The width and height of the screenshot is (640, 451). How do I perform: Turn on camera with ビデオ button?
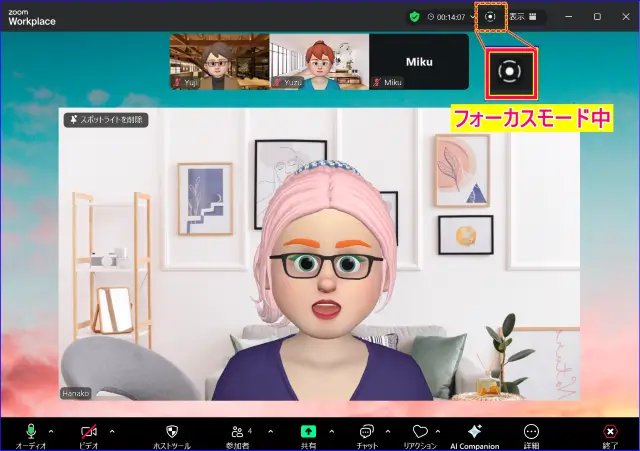coord(89,431)
